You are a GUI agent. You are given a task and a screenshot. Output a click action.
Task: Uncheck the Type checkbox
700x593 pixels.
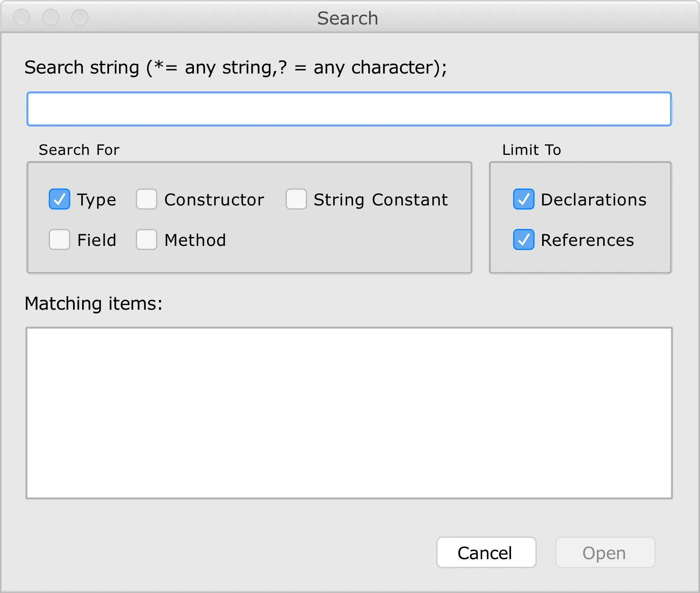pos(59,199)
